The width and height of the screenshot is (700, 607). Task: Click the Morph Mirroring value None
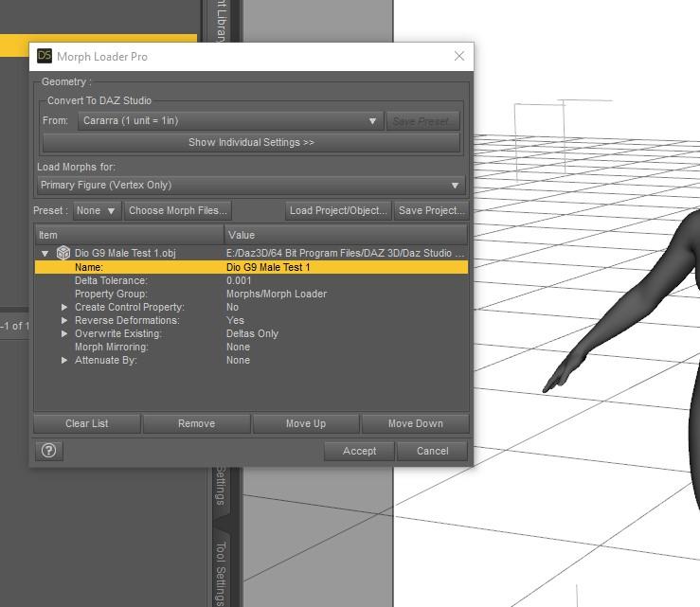click(x=238, y=347)
